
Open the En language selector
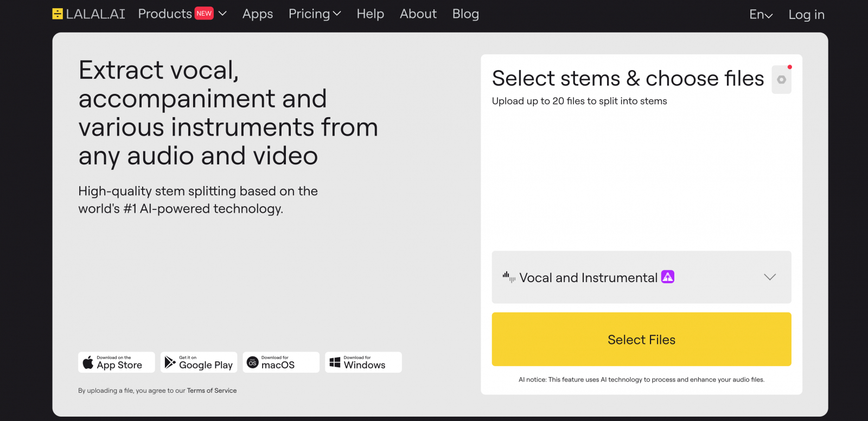point(761,15)
